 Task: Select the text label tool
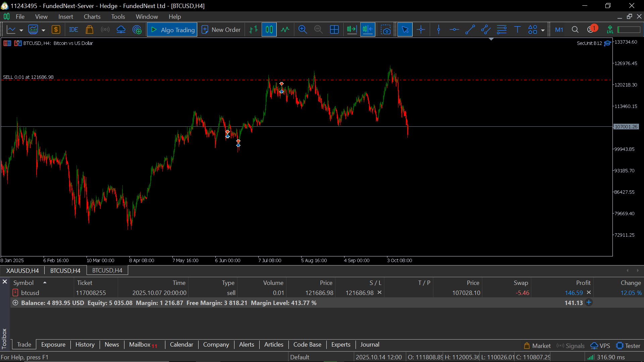click(517, 30)
